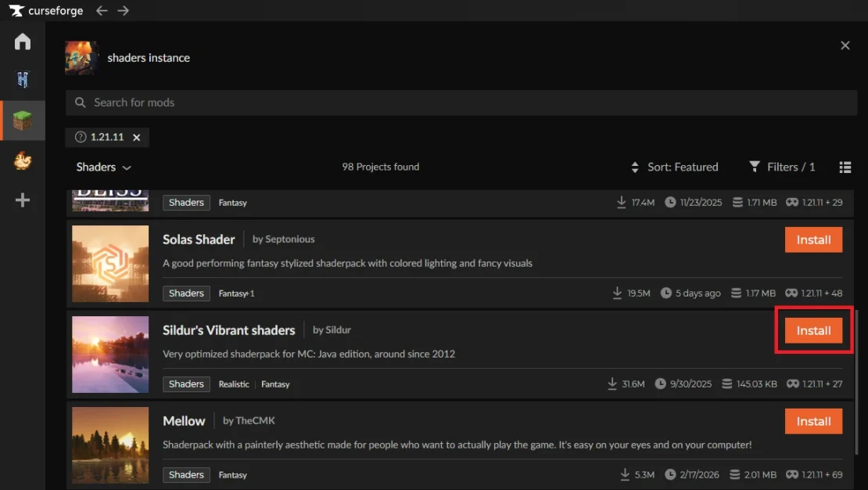Click Fantasy tag on Sildur's shaders
Screen dimensions: 868x490
tap(275, 384)
